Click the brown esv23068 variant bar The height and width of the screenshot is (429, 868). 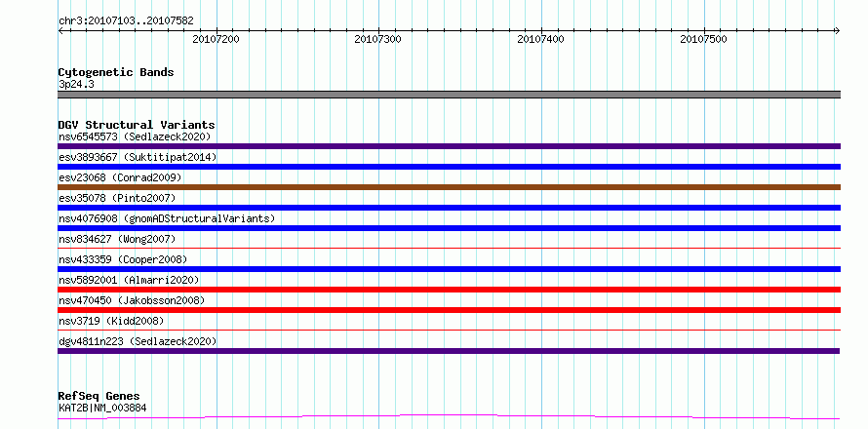[449, 187]
